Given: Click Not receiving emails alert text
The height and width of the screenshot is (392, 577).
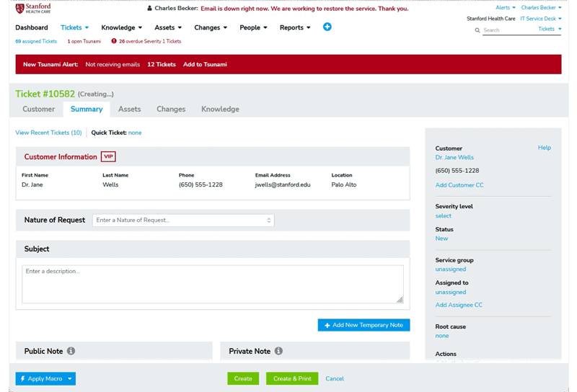Looking at the screenshot, I should click(113, 64).
